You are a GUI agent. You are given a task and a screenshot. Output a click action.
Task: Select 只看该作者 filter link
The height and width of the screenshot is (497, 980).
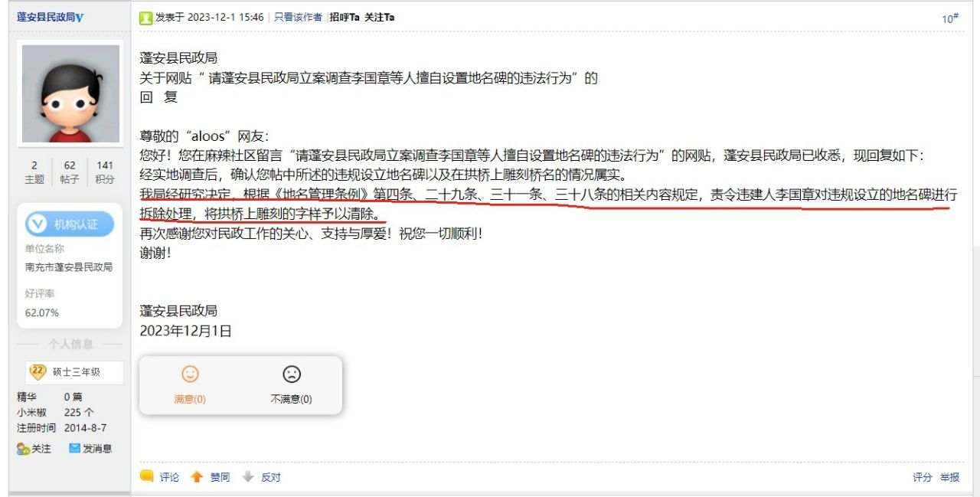(298, 17)
